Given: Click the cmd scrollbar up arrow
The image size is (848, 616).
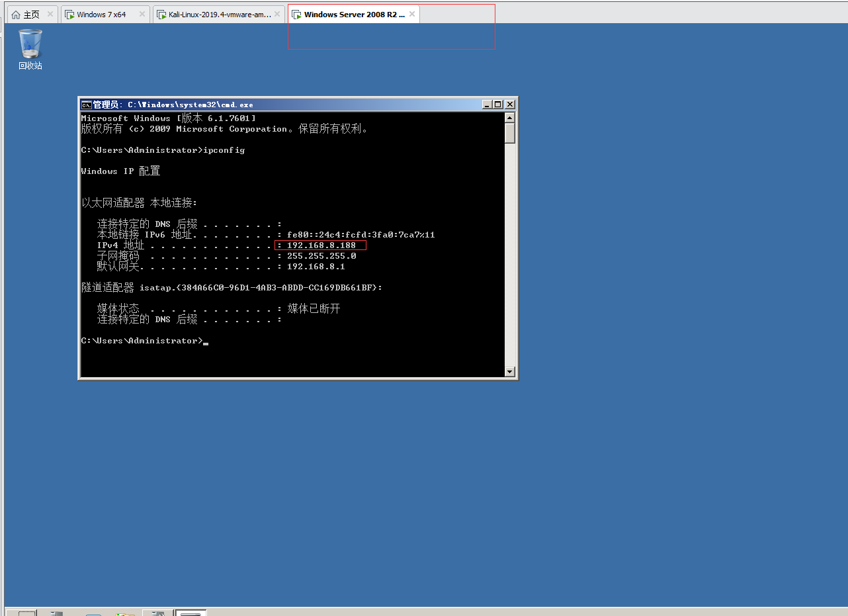Looking at the screenshot, I should 509,118.
